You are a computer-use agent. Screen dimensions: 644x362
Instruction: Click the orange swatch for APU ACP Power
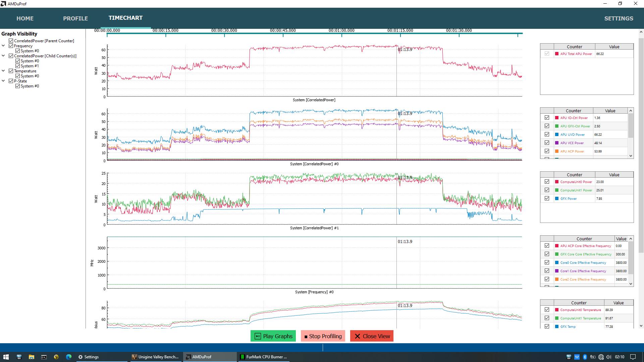(x=557, y=151)
